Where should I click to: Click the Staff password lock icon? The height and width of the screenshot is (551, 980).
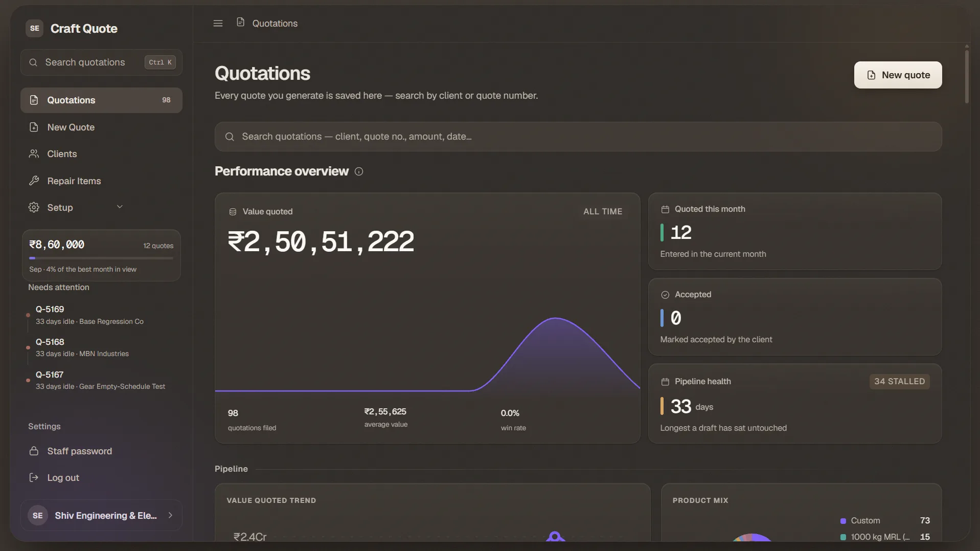coord(34,451)
